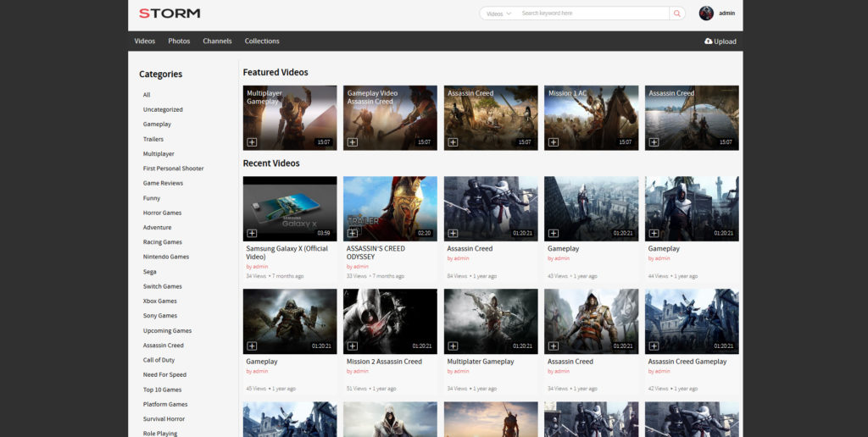Click the Mission 2 Assassin Creed title
Image resolution: width=868 pixels, height=437 pixels.
(384, 362)
